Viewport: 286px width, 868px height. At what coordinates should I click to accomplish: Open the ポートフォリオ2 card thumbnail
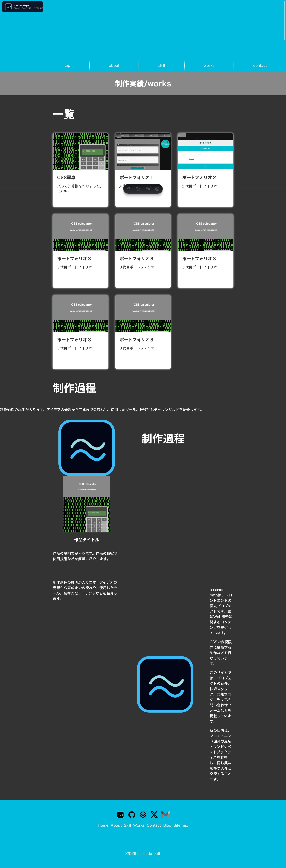[205, 151]
